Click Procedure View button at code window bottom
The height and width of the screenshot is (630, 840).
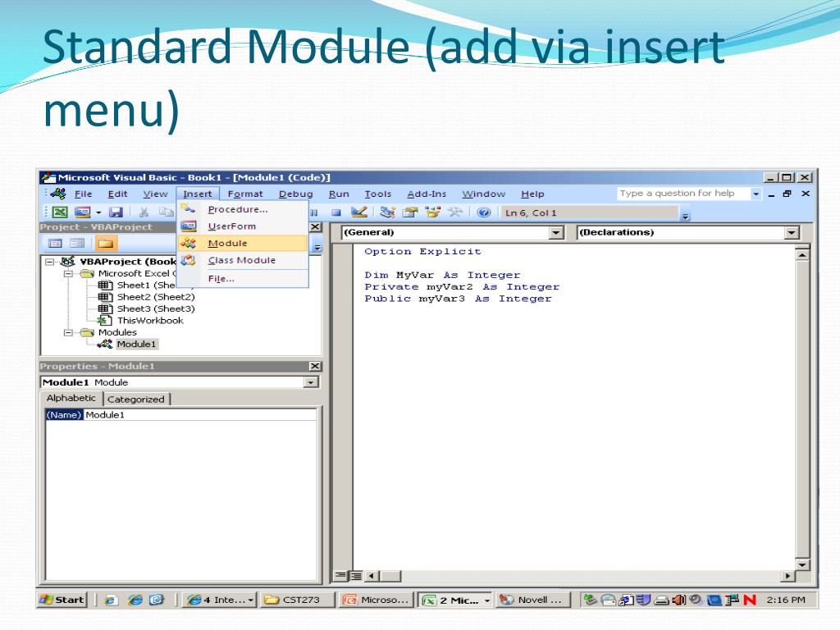340,576
